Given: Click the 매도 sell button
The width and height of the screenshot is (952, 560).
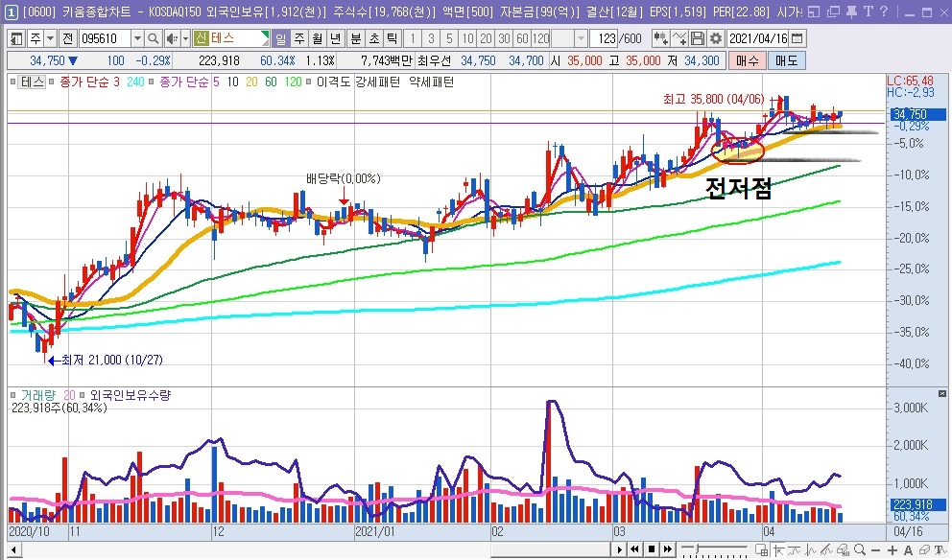Looking at the screenshot, I should point(786,60).
